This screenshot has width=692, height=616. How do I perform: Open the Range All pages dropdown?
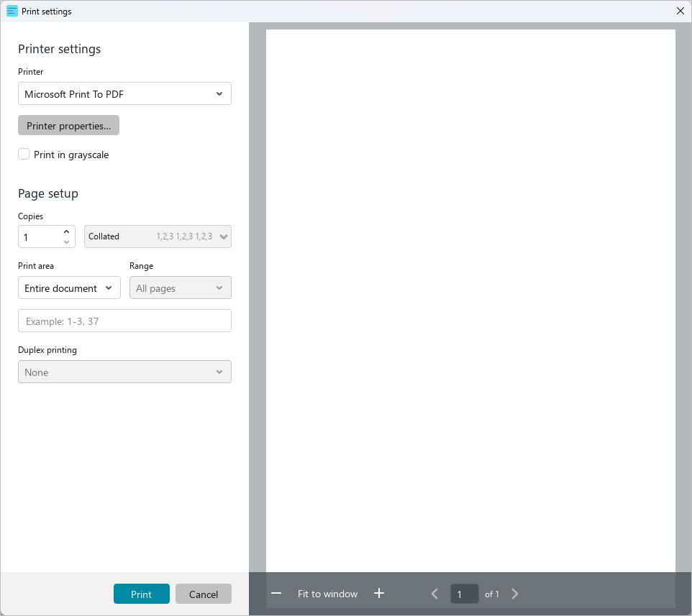180,288
